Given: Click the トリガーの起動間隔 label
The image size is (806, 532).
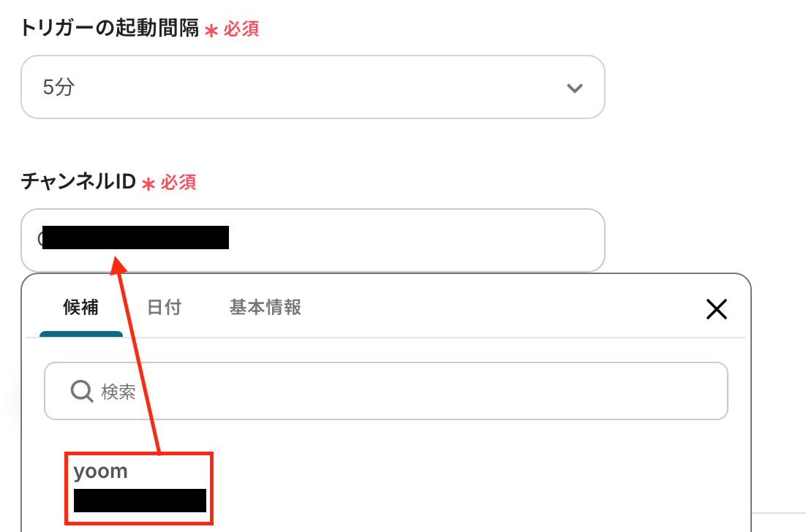Looking at the screenshot, I should pos(110,28).
